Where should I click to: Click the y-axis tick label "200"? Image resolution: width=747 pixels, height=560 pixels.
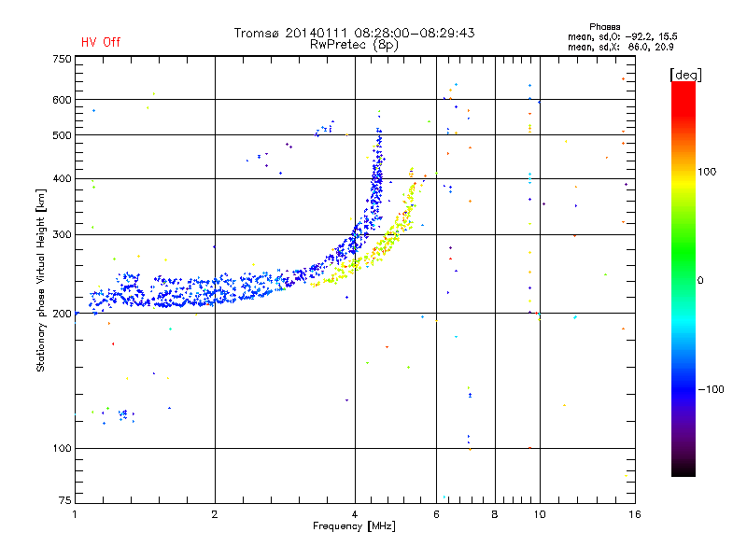(62, 314)
